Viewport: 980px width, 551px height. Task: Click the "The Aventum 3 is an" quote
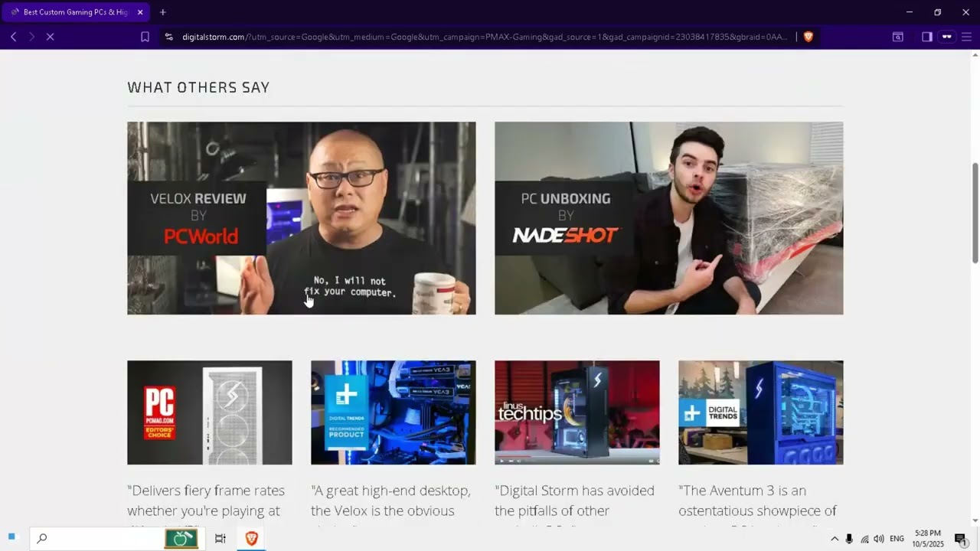tap(757, 500)
